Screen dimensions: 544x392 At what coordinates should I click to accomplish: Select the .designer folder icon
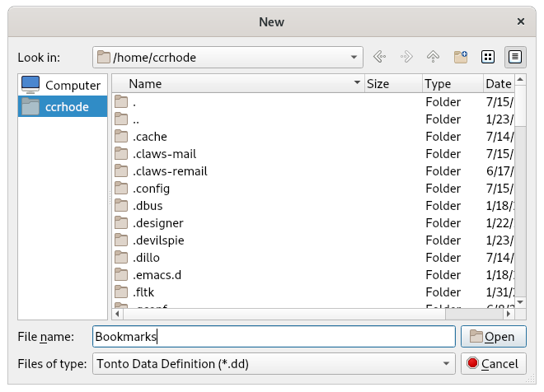121,223
